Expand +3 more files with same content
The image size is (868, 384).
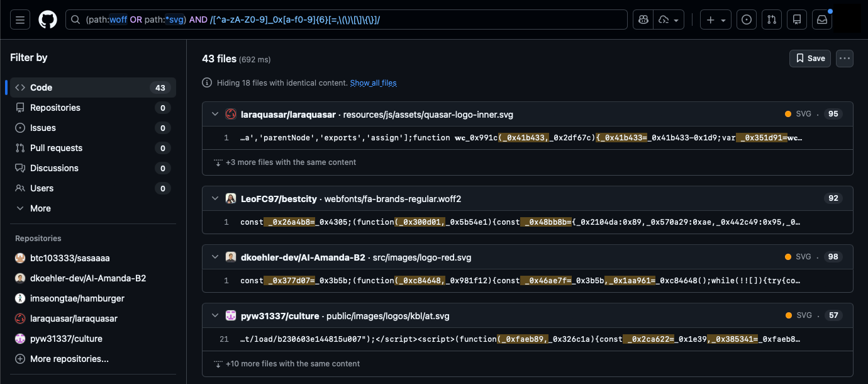click(x=285, y=162)
